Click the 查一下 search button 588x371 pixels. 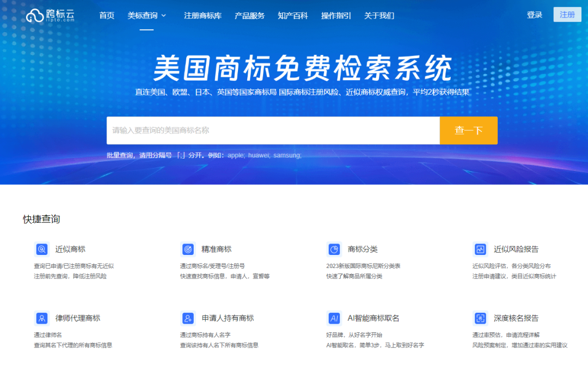pos(468,130)
